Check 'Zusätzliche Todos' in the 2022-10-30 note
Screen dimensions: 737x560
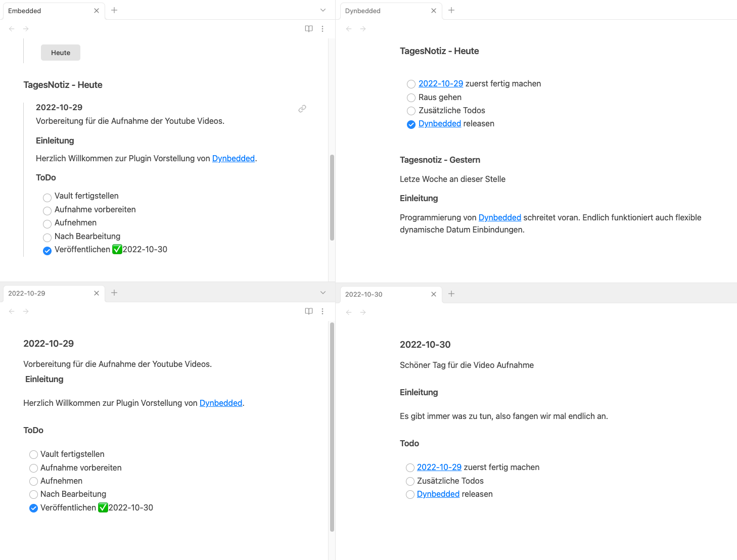tap(410, 481)
